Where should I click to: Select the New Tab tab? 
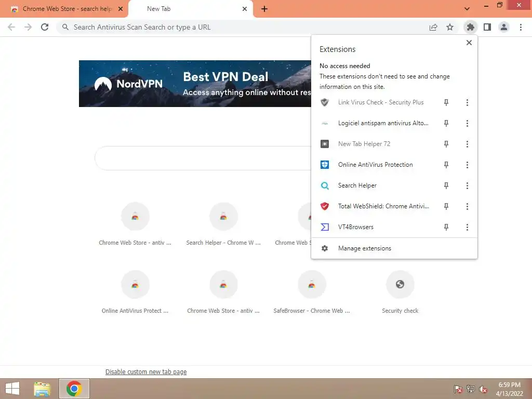point(191,9)
